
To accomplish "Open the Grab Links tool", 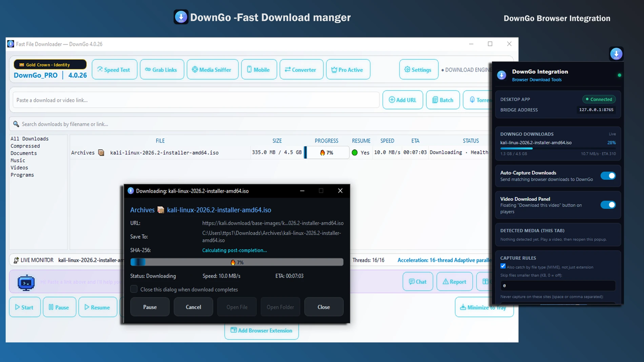I will coord(162,69).
